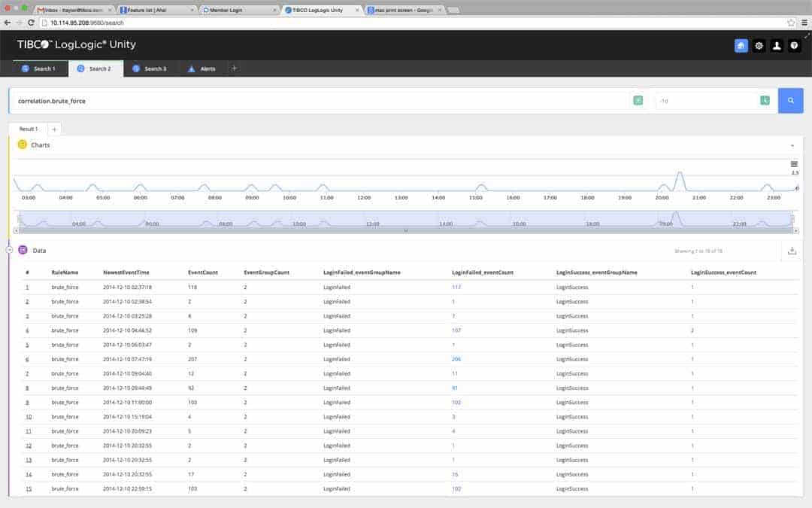The image size is (812, 508).
Task: Open the home dashboard icon in header
Action: (741, 46)
